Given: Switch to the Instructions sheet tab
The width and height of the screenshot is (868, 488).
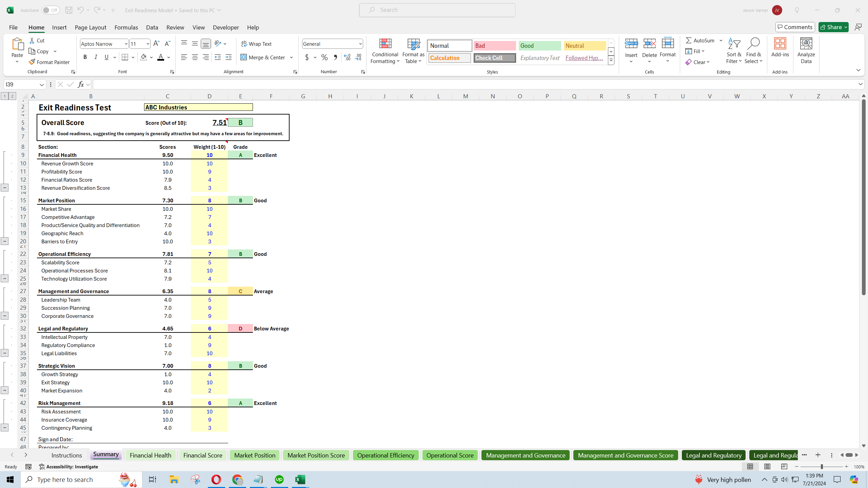Looking at the screenshot, I should tap(66, 455).
